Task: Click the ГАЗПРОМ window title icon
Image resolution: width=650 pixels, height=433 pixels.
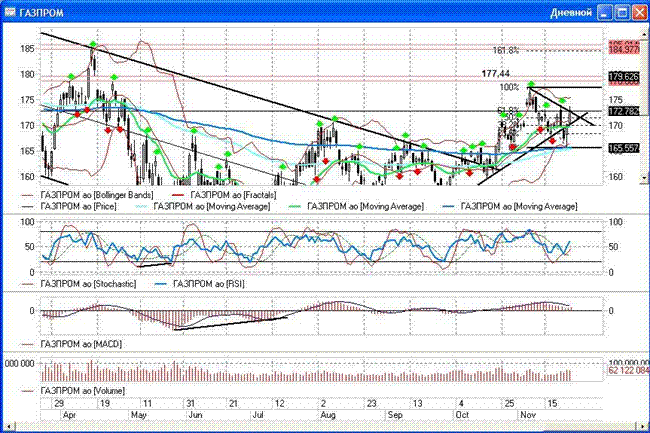Action: (10, 12)
